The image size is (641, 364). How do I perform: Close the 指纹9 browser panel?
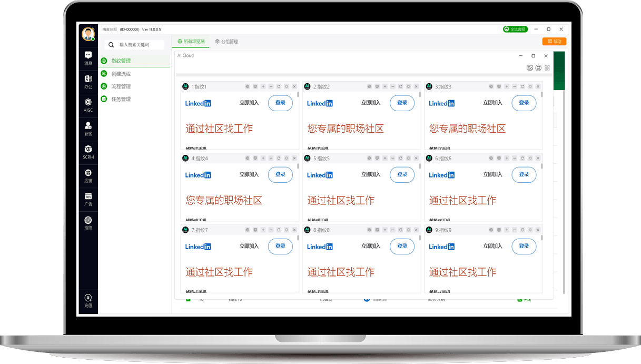click(x=538, y=230)
